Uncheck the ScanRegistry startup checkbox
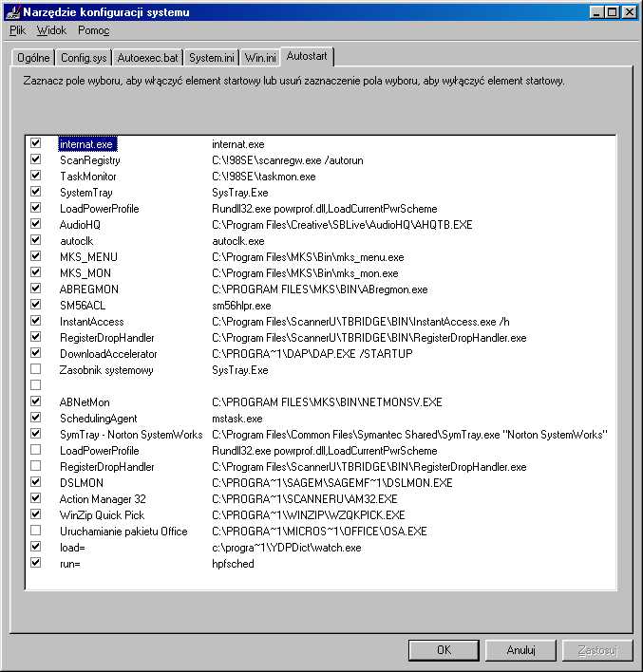 [36, 159]
